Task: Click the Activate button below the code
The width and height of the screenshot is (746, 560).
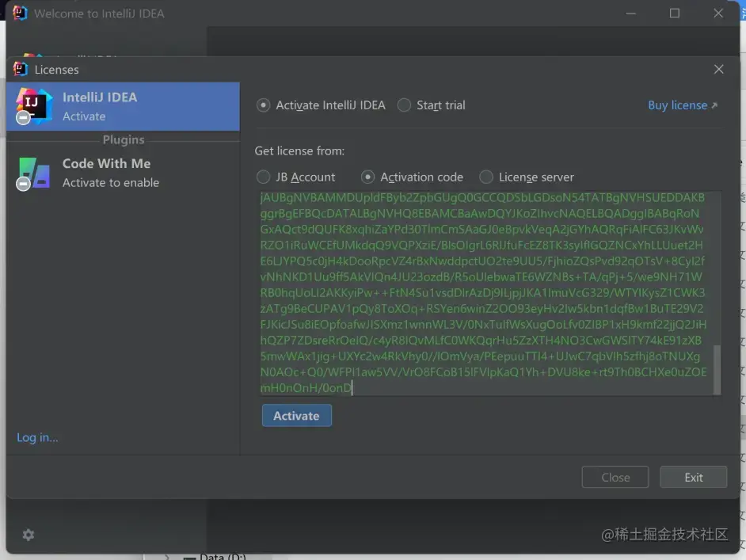Action: click(x=296, y=415)
